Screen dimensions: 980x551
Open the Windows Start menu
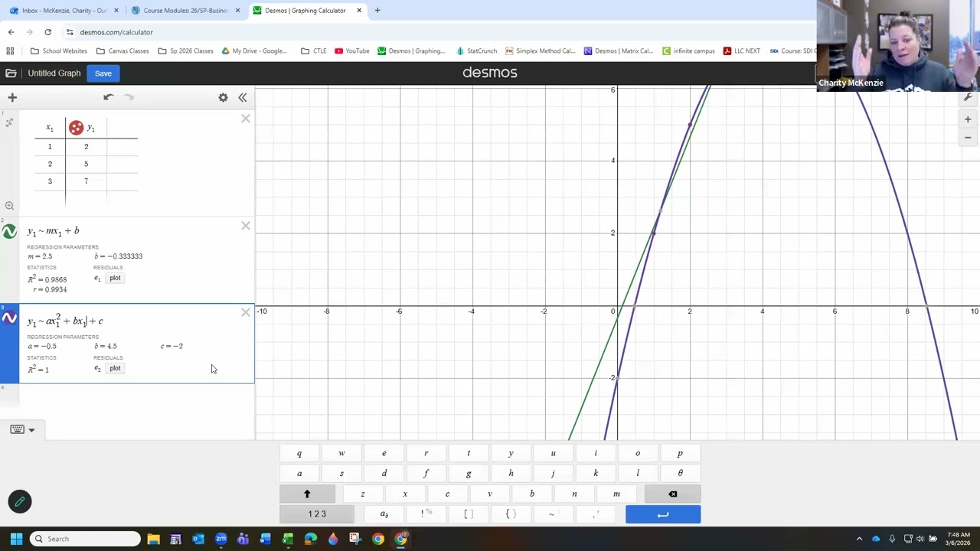[16, 539]
